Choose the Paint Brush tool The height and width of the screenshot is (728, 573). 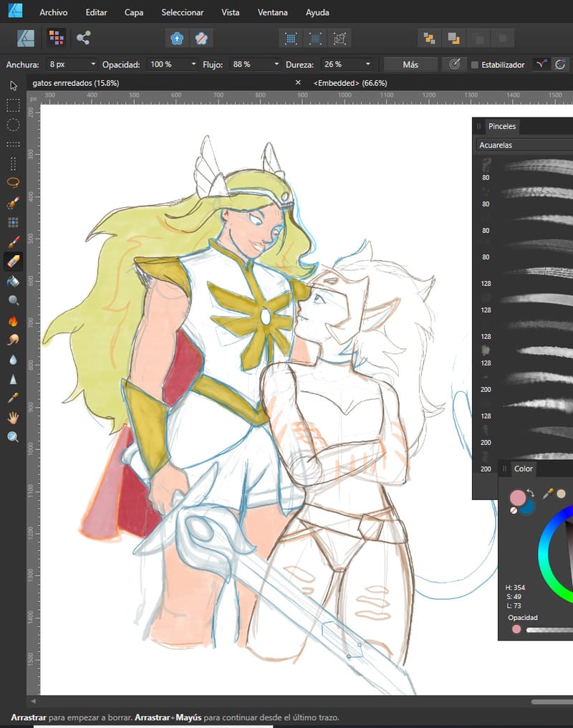point(13,242)
